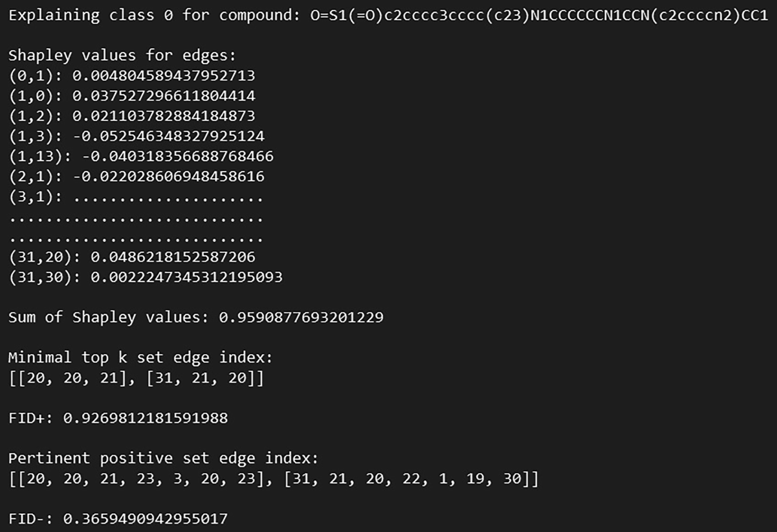Click the "Shapley values for edges:" heading
The image size is (777, 532).
click(x=122, y=55)
